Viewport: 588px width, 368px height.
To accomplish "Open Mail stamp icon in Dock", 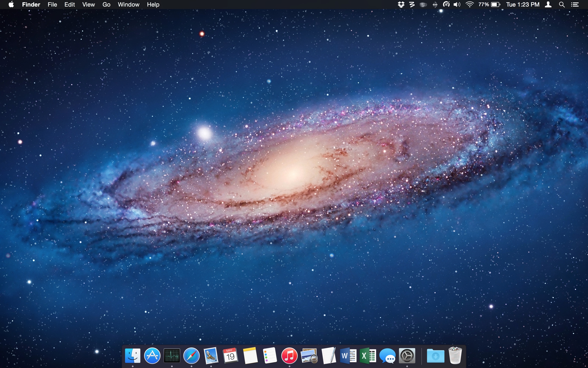I will pos(211,356).
